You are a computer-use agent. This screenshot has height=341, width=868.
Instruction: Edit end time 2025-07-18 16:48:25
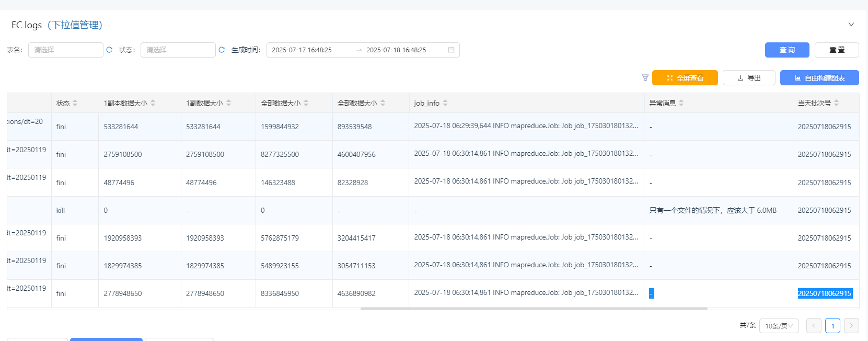[x=396, y=50]
